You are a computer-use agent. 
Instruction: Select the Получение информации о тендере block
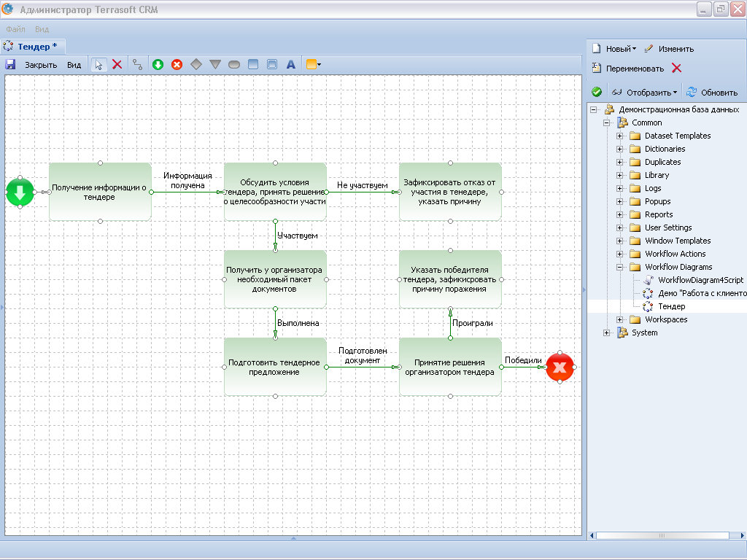[x=100, y=192]
